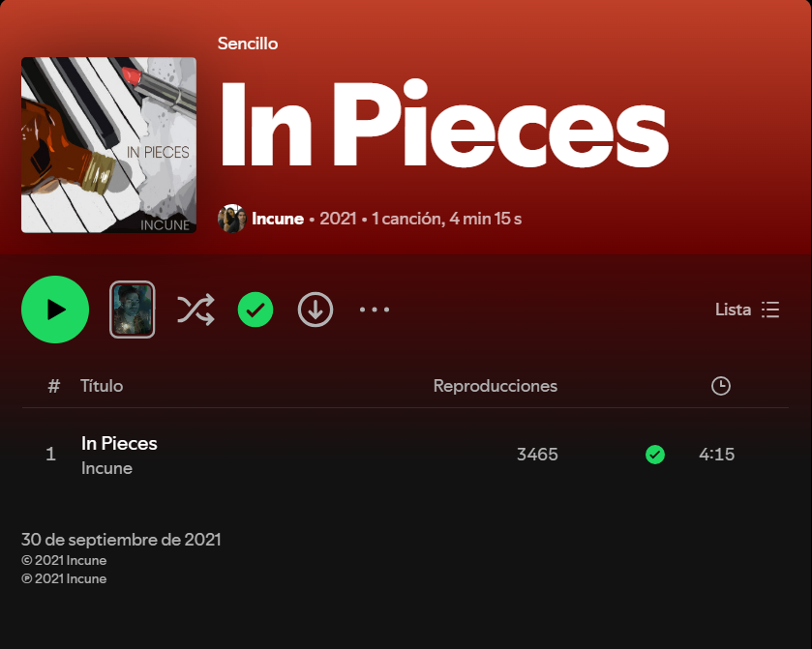The width and height of the screenshot is (812, 649).
Task: Click the Reproducciones column header
Action: pyautogui.click(x=496, y=386)
